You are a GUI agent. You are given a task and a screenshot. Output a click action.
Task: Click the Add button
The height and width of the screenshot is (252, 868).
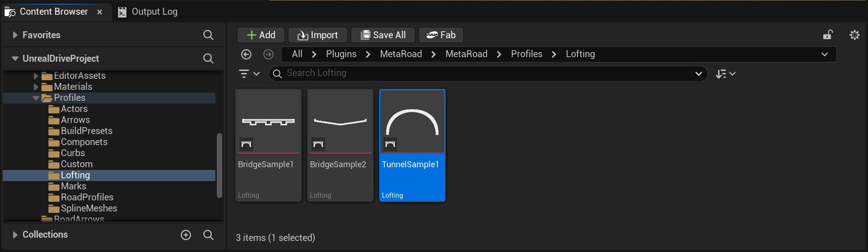261,35
